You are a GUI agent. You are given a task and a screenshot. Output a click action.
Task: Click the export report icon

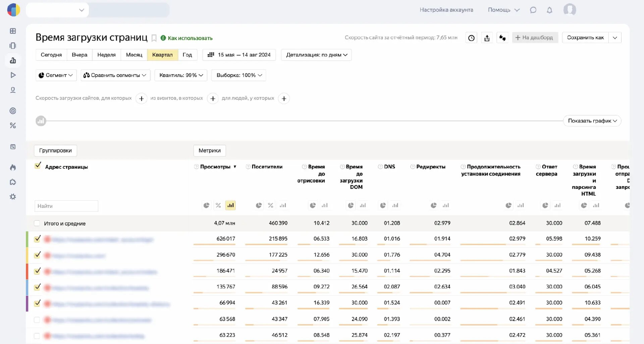click(x=487, y=38)
